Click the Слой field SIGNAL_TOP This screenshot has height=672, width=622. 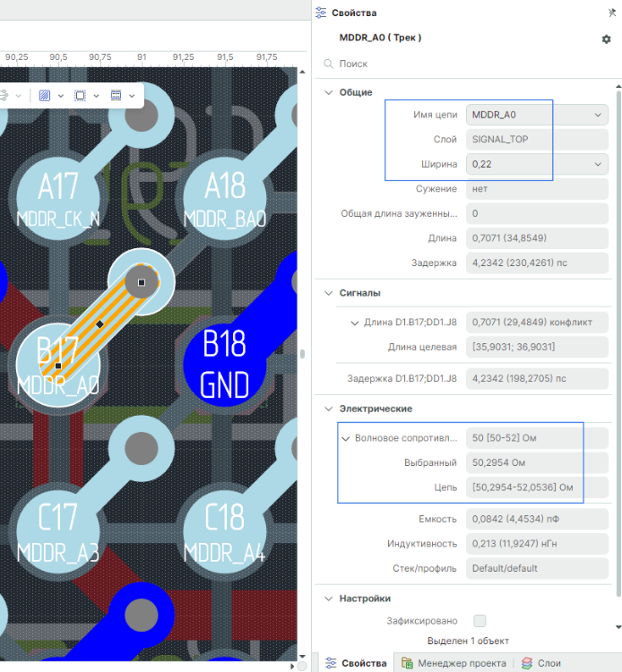(x=537, y=139)
